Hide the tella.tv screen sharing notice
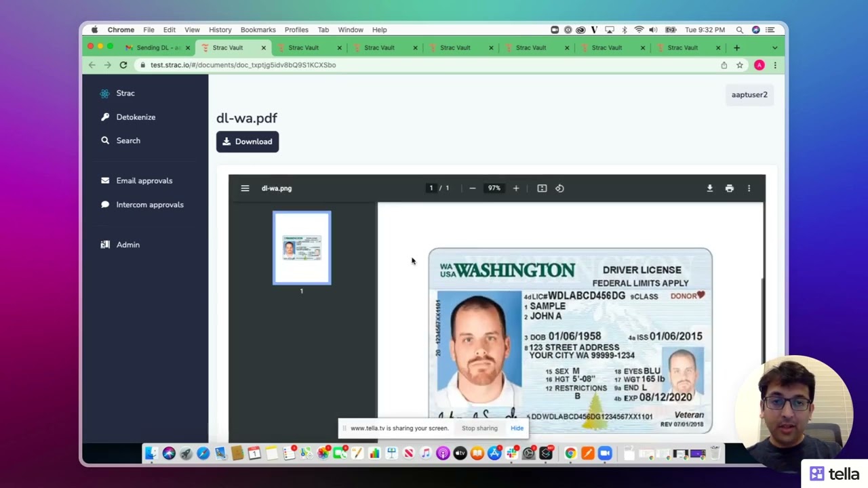 pos(517,428)
